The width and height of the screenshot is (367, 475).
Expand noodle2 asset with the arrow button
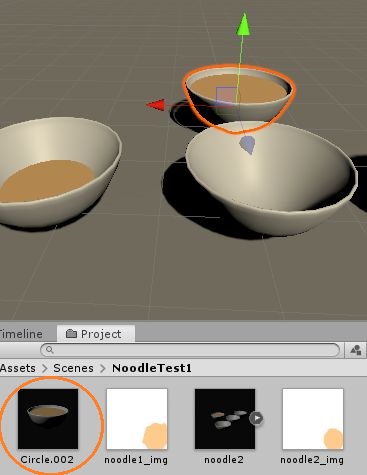pos(256,418)
